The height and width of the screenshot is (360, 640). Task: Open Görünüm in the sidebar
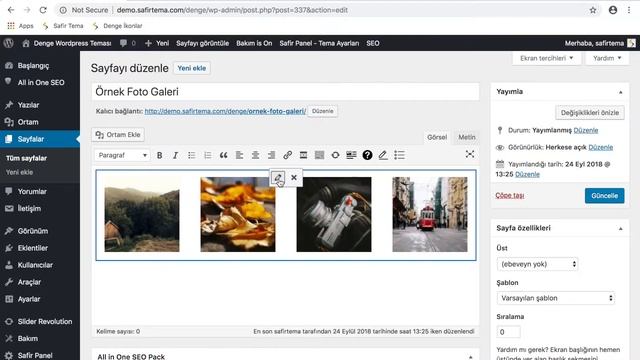[x=33, y=231]
